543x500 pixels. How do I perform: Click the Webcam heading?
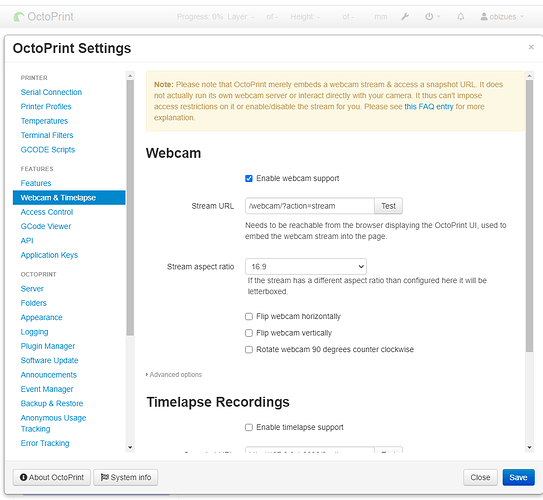tap(173, 153)
